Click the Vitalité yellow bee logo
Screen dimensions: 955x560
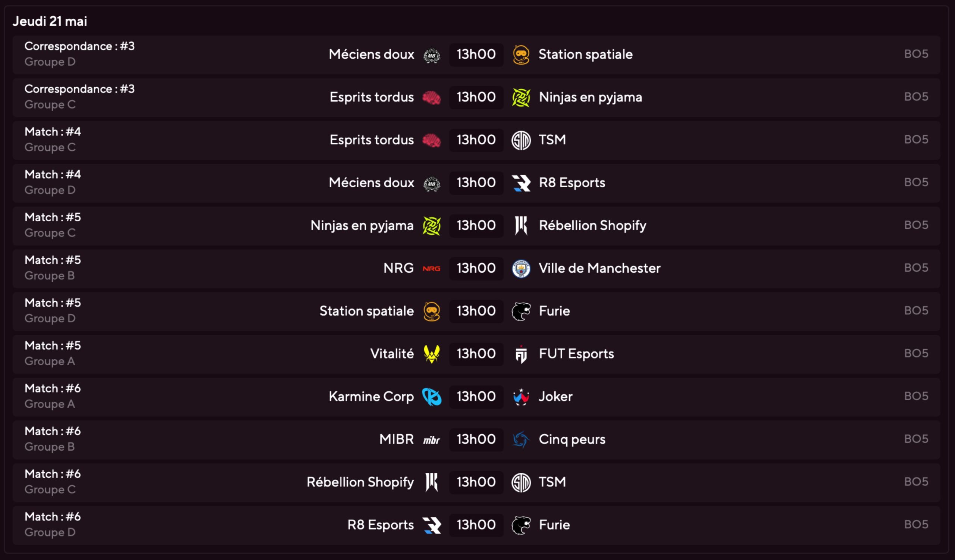tap(432, 354)
